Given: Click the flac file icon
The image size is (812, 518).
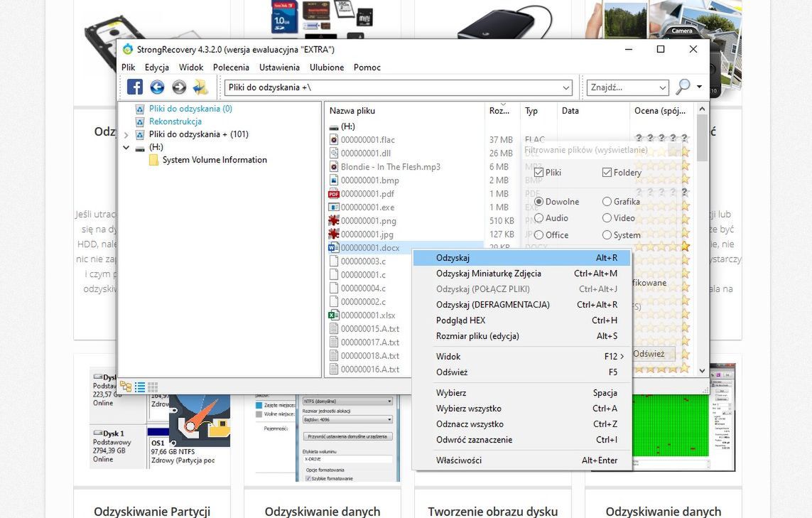Looking at the screenshot, I should pos(334,140).
